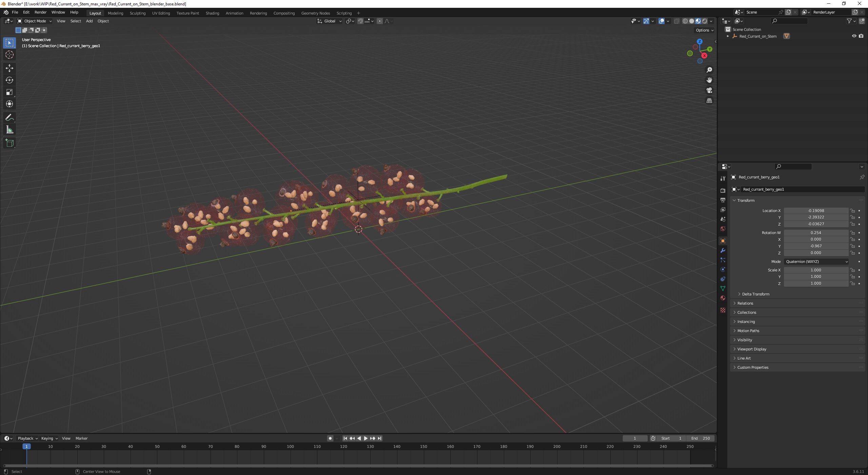Screen dimensions: 868x475
Task: Select the Cursor tool
Action: [x=9, y=55]
